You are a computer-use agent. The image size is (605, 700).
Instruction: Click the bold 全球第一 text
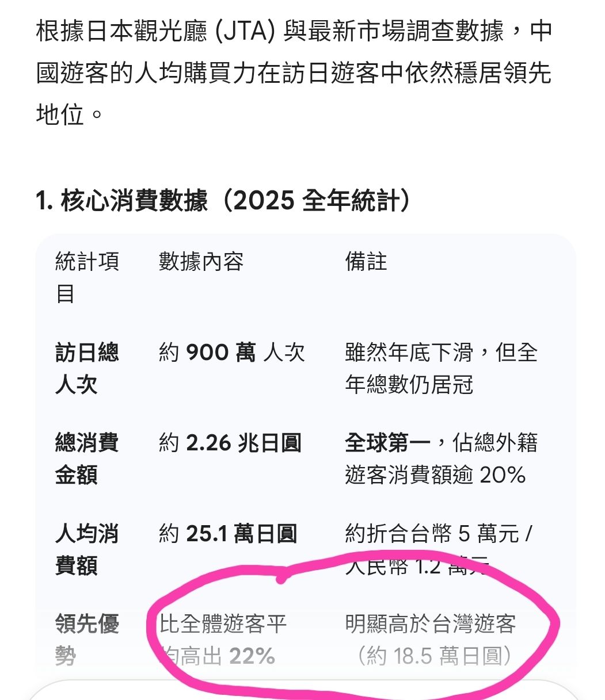[387, 443]
